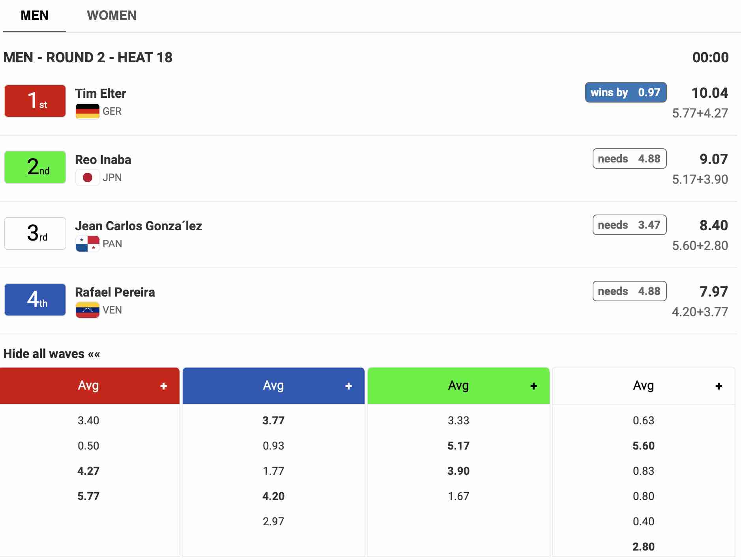Click the green 2nd place badge
The image size is (741, 560).
[35, 167]
